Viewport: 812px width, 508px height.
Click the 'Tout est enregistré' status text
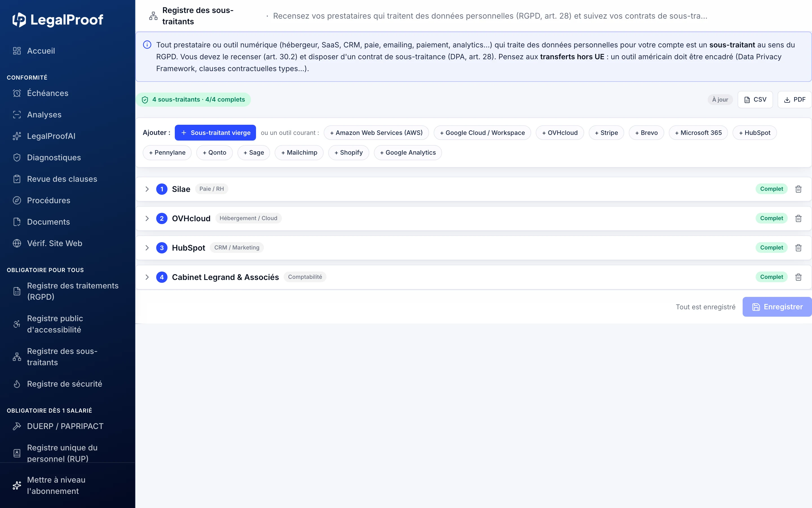click(705, 307)
